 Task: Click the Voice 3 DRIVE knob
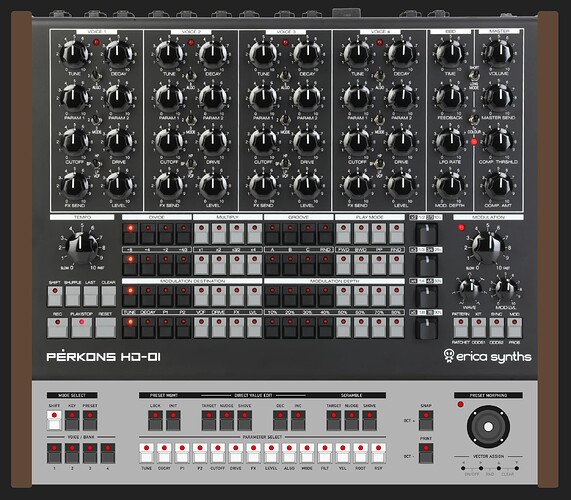point(307,141)
